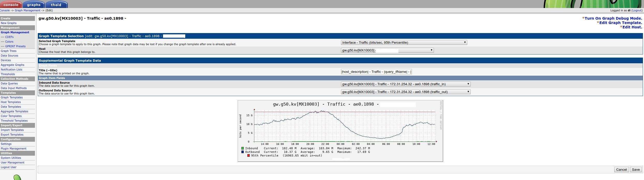
Task: Click the red 95th Percentile swatch
Action: [248, 155]
